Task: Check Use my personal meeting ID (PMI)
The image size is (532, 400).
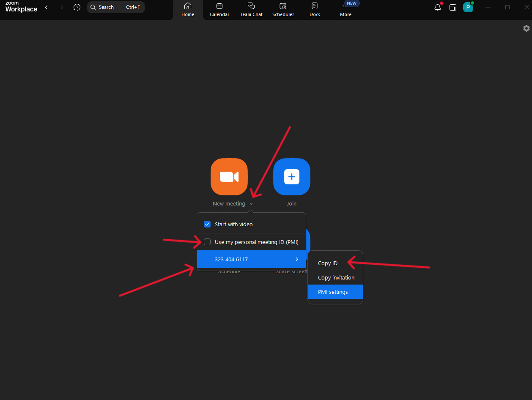Action: point(207,242)
